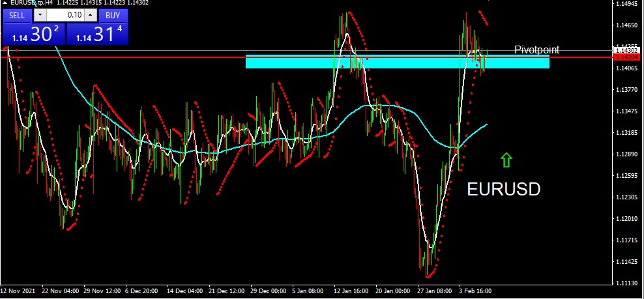The width and height of the screenshot is (644, 299).
Task: Click the 1.13770 price axis label
Action: click(x=627, y=89)
